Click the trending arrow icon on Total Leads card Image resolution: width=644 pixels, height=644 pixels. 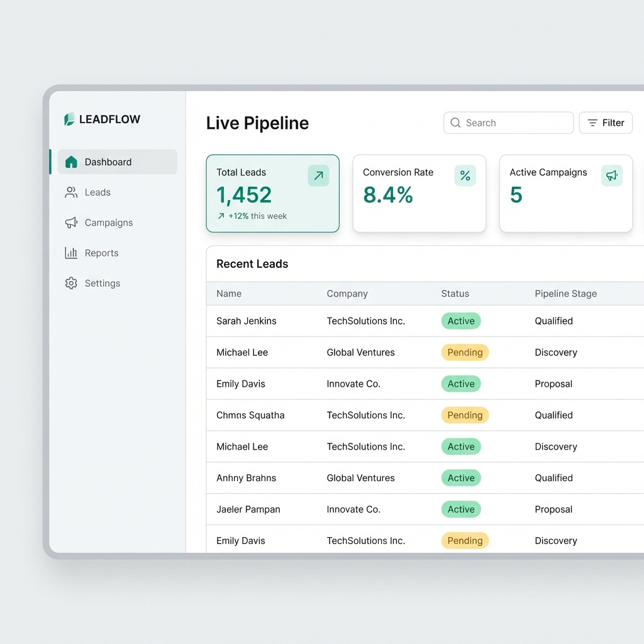coord(318,175)
